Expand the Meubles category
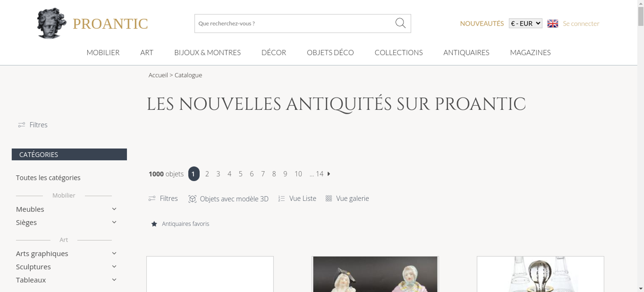The height and width of the screenshot is (292, 644). point(114,209)
